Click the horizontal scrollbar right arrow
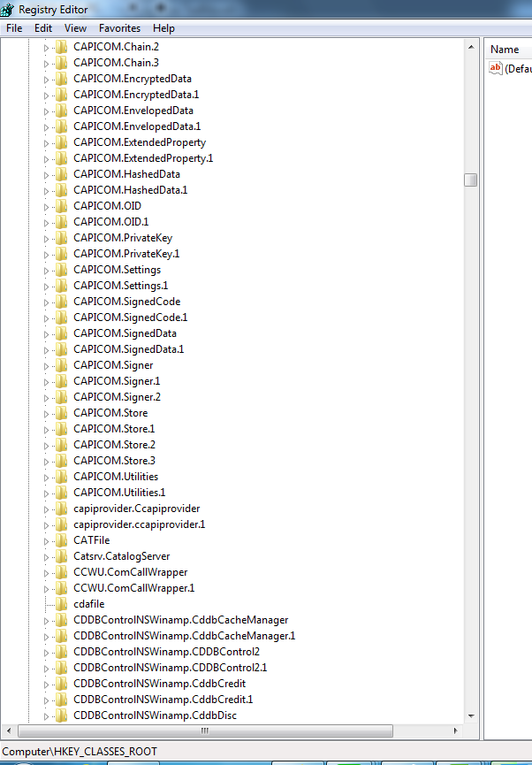 point(455,731)
